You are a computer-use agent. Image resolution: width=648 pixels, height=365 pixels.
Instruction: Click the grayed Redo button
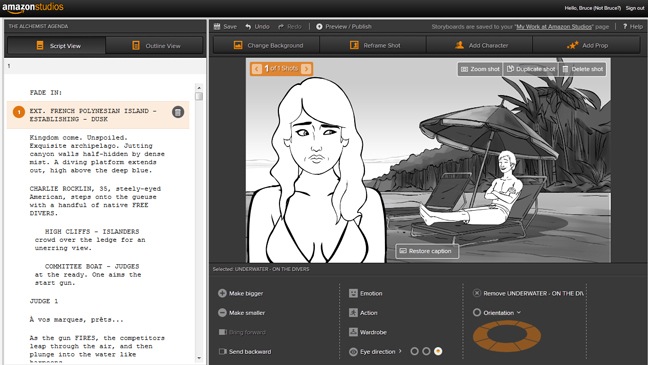[x=290, y=26]
